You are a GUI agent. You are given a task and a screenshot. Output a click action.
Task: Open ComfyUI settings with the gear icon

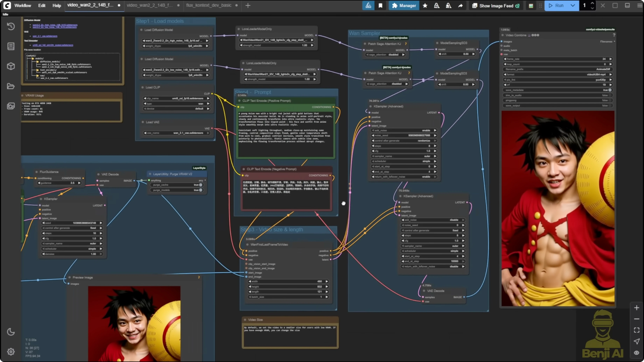pyautogui.click(x=11, y=352)
